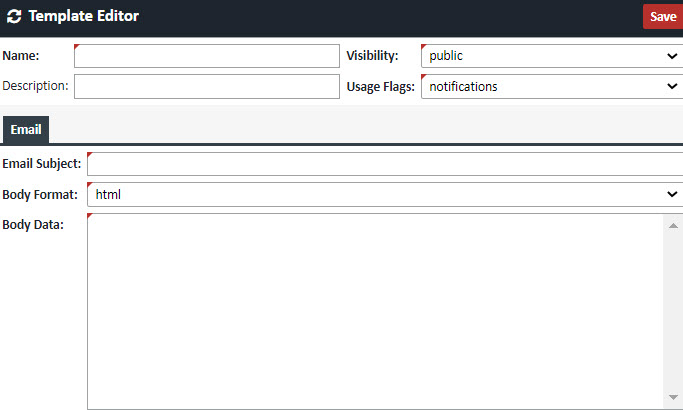Switch to the Email tab

click(25, 130)
